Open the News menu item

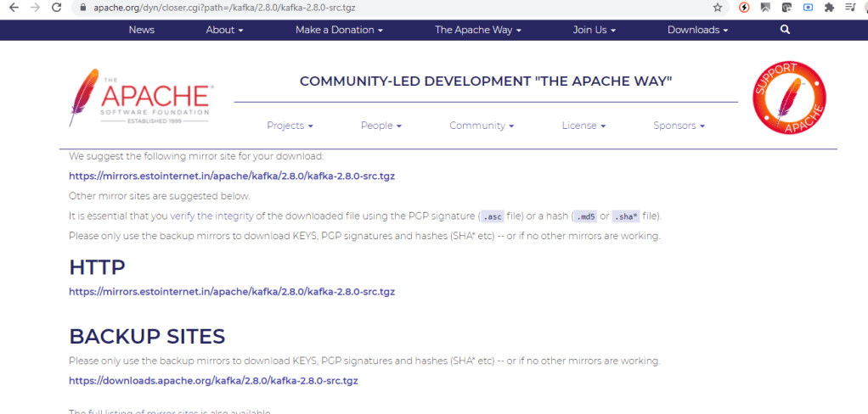pyautogui.click(x=142, y=30)
